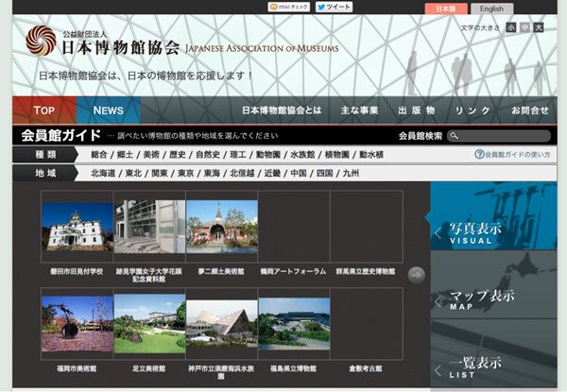Click 倉敷考古館 caption
This screenshot has width=567, height=392.
tap(366, 368)
